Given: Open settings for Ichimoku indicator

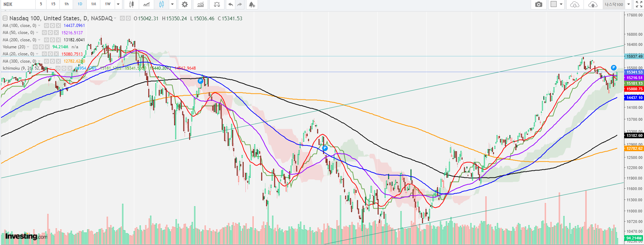Looking at the screenshot, I should (64, 68).
